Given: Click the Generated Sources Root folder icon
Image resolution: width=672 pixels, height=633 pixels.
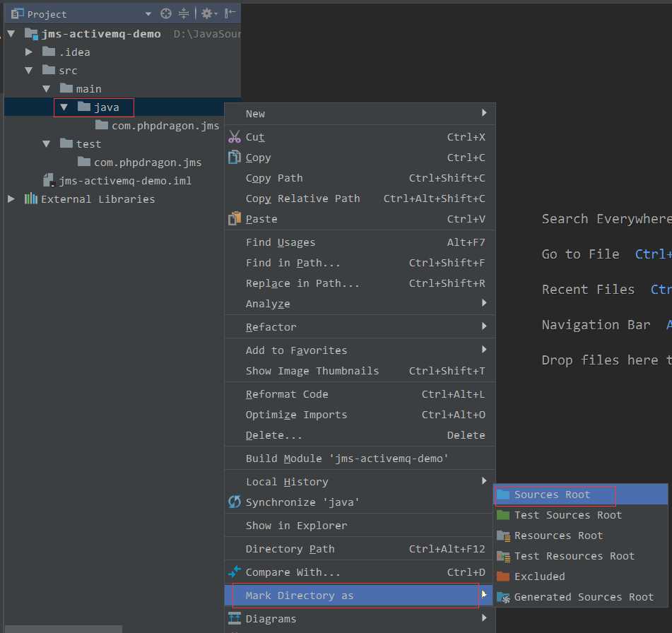Looking at the screenshot, I should (503, 597).
